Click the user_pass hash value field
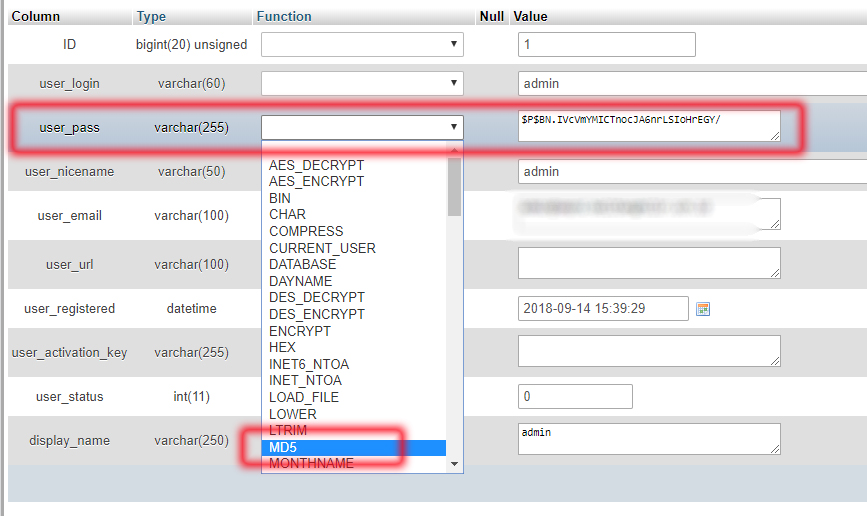 pyautogui.click(x=648, y=125)
